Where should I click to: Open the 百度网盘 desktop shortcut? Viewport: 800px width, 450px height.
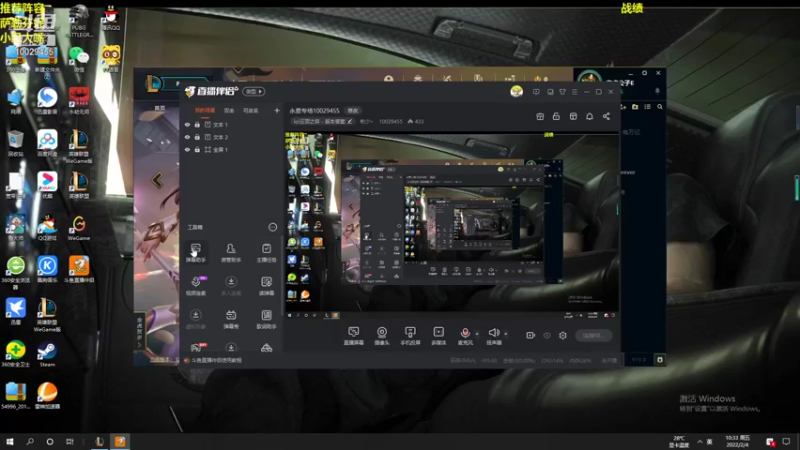click(x=47, y=143)
